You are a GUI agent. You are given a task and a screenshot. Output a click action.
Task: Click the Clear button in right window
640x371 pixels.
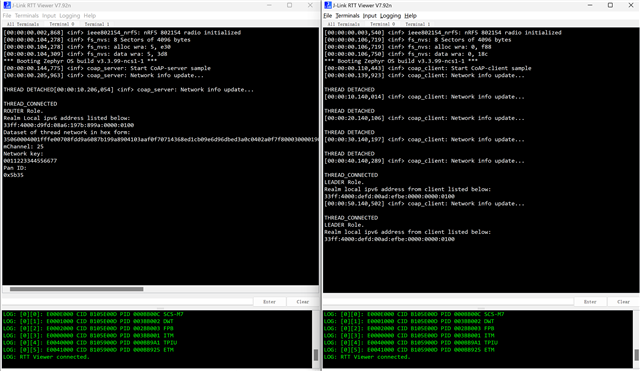[x=623, y=302]
